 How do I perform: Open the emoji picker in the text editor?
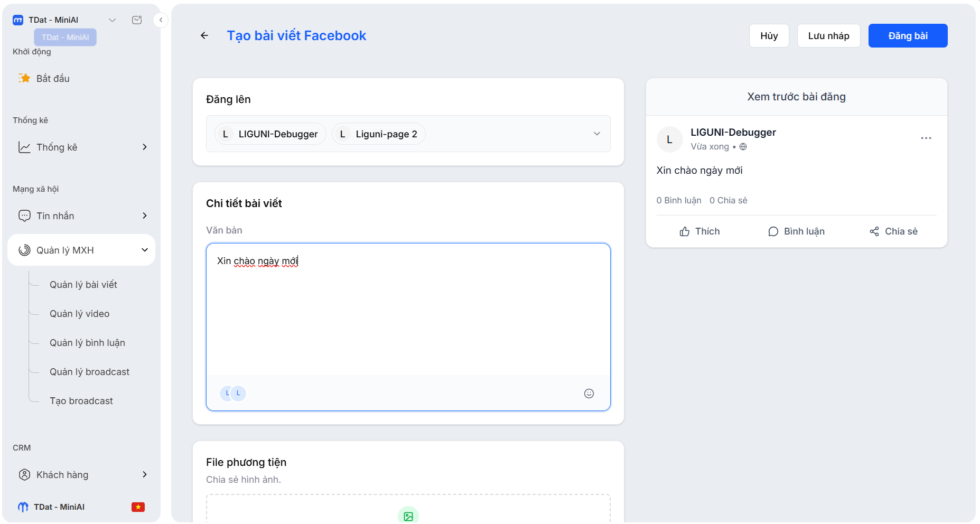tap(589, 394)
